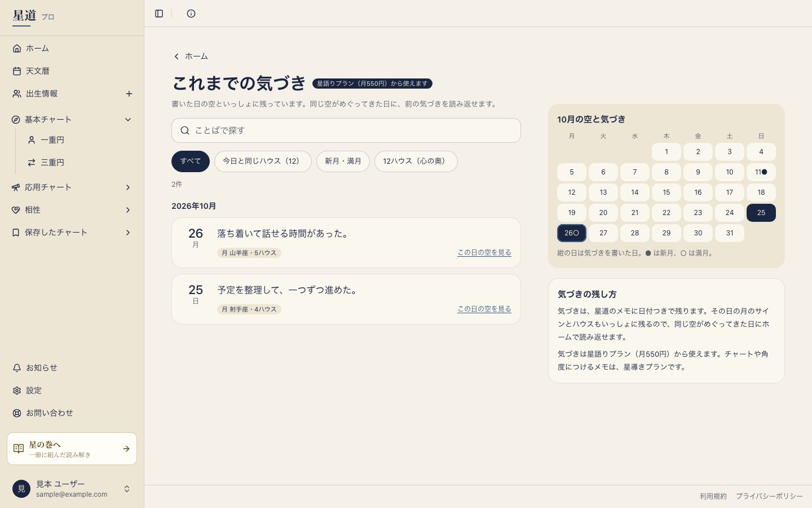Open この日の空を見る for the 25 entry
Viewport: 812px width, 508px height.
point(484,309)
